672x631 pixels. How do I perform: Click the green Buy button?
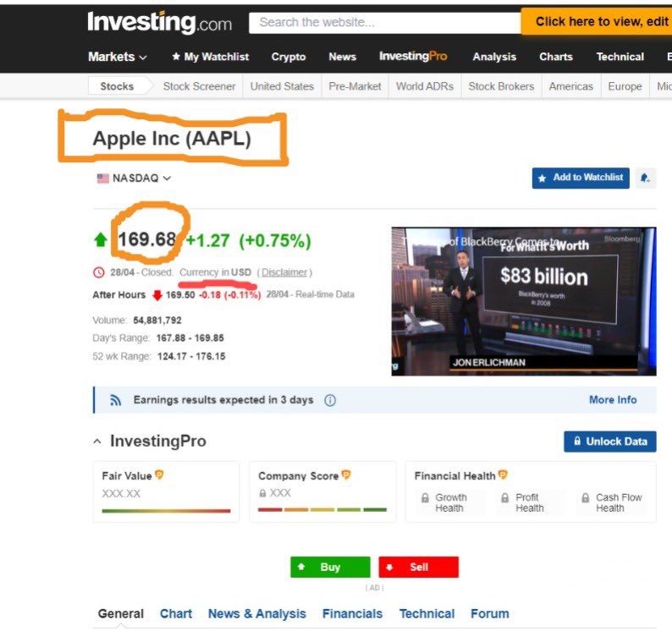tap(330, 567)
